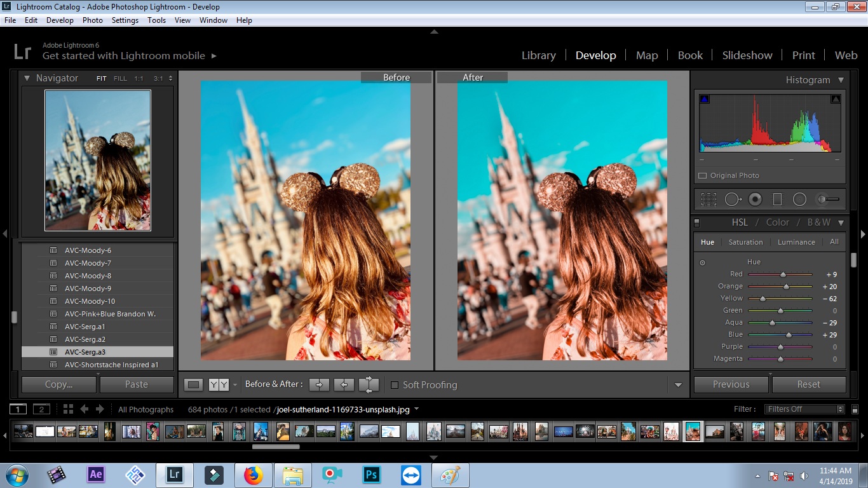Collapse the left panel group arrow
The image size is (868, 488).
[x=4, y=234]
